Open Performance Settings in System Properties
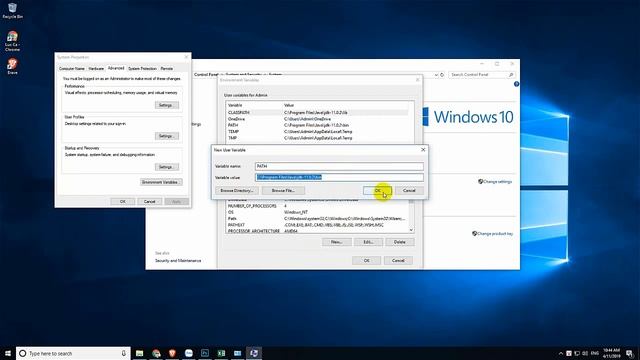The width and height of the screenshot is (640, 360). tap(167, 105)
